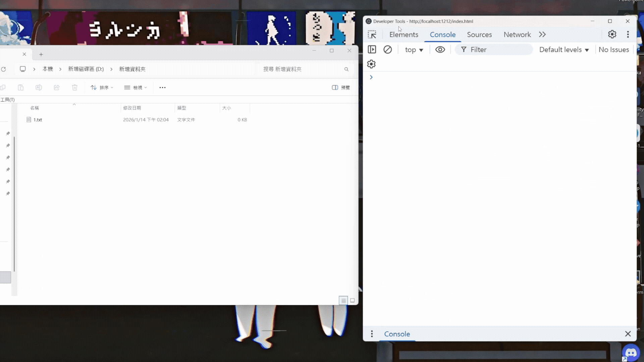Open the Default levels dropdown
Viewport: 644px width, 362px height.
(563, 49)
